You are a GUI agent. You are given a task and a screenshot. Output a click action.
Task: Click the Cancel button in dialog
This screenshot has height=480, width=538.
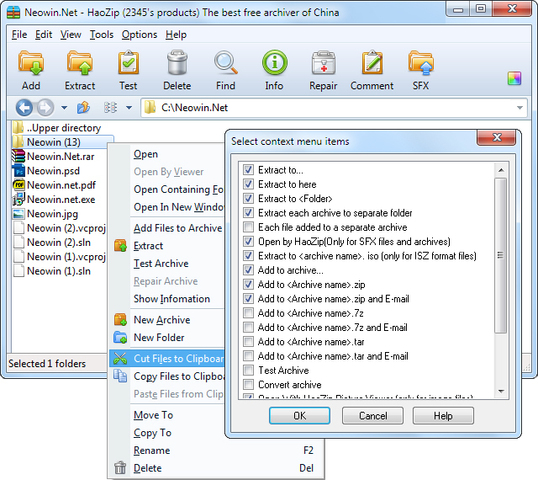pos(373,416)
